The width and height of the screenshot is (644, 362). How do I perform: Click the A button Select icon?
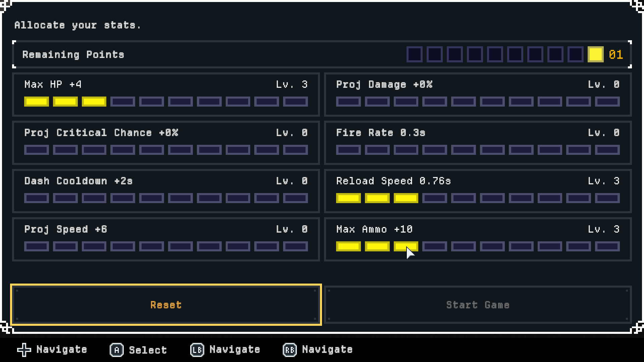(x=117, y=350)
